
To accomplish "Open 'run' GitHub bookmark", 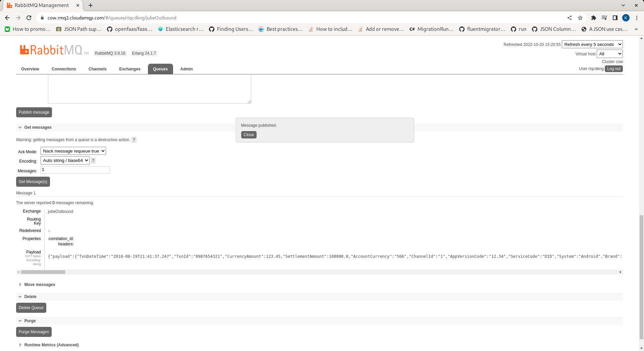I will coord(519,29).
